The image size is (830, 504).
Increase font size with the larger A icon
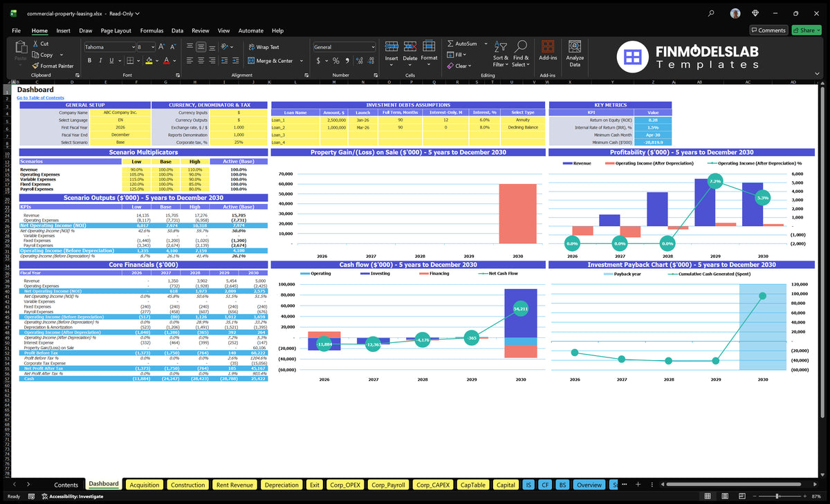162,47
